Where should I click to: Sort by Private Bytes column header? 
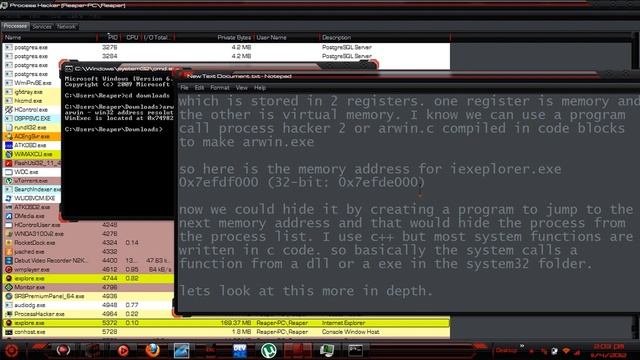214,37
